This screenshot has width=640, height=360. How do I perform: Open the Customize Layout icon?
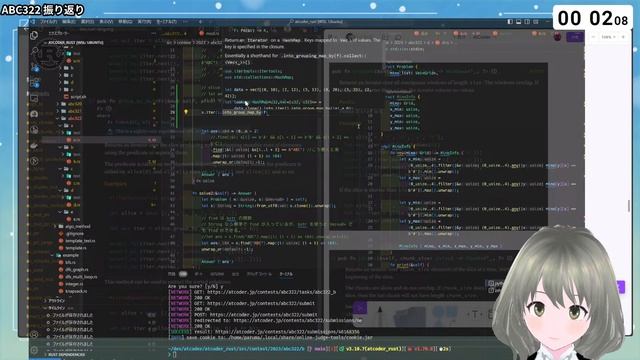[x=536, y=22]
